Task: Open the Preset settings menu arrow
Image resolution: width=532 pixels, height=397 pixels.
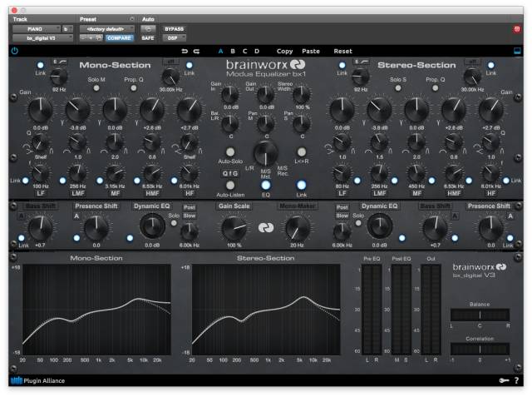Action: pos(131,19)
